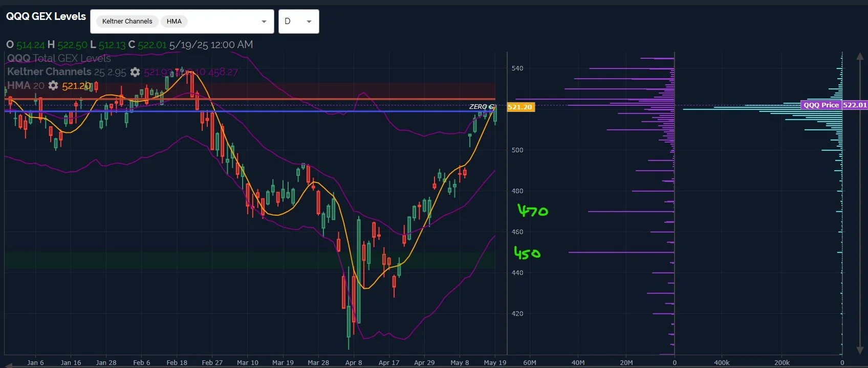Click the 540 price axis label

click(x=517, y=68)
